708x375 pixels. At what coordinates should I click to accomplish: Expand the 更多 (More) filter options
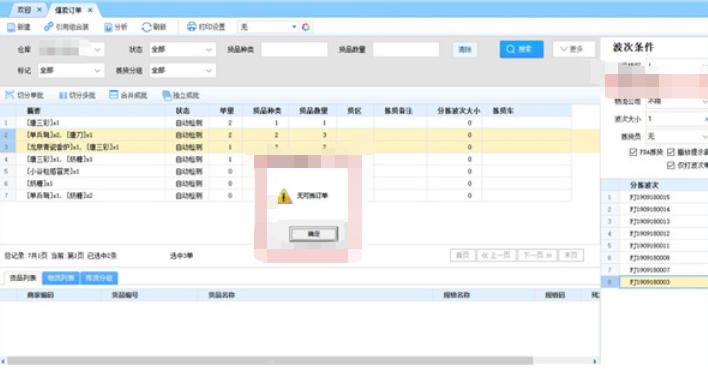[x=573, y=49]
